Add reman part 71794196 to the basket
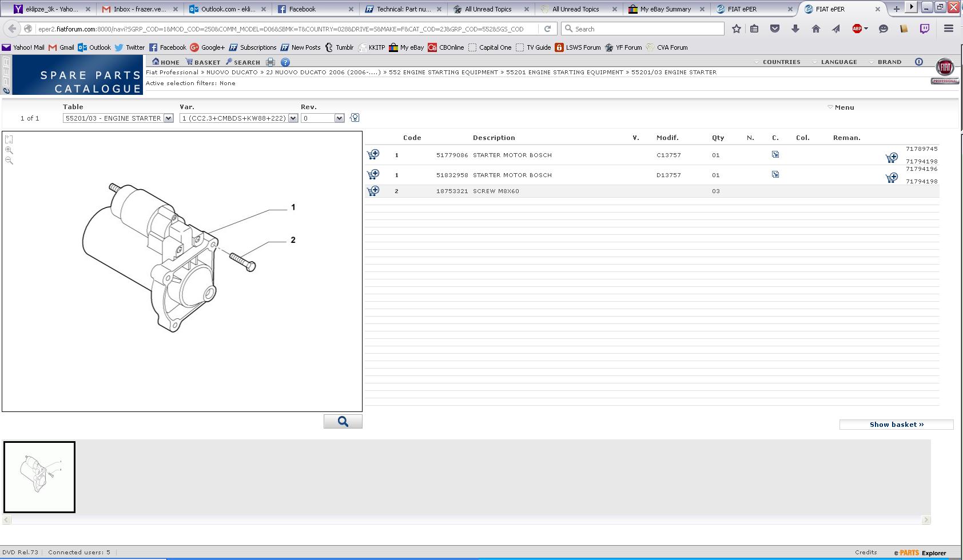Screen dimensions: 963x560 (892, 178)
